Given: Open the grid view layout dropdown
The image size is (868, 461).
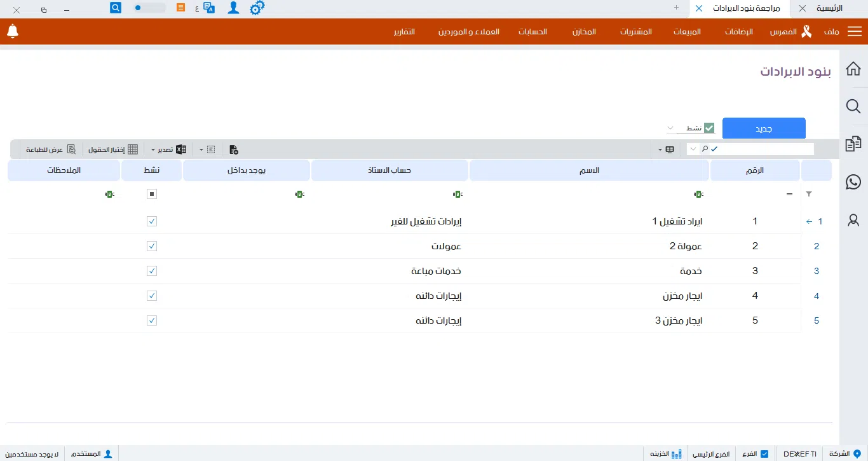Looking at the screenshot, I should tap(665, 149).
